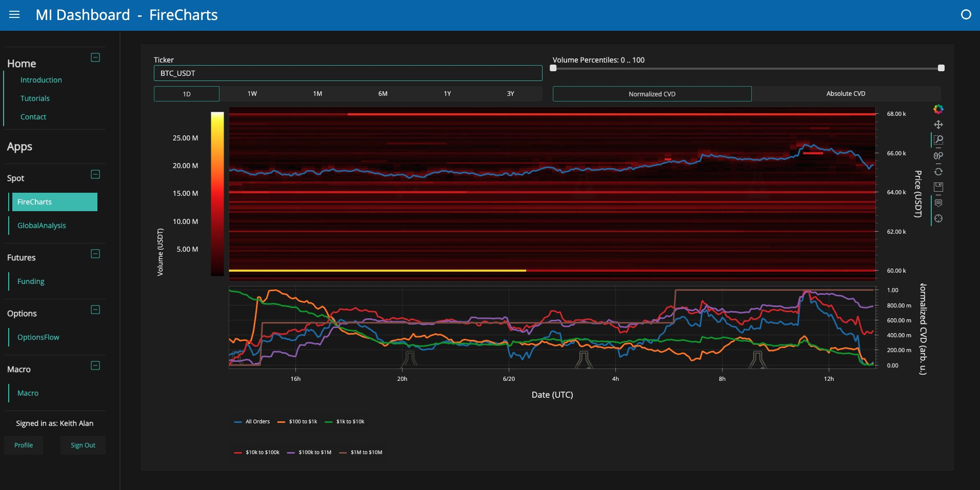Toggle the Crosshair tool

tap(938, 219)
